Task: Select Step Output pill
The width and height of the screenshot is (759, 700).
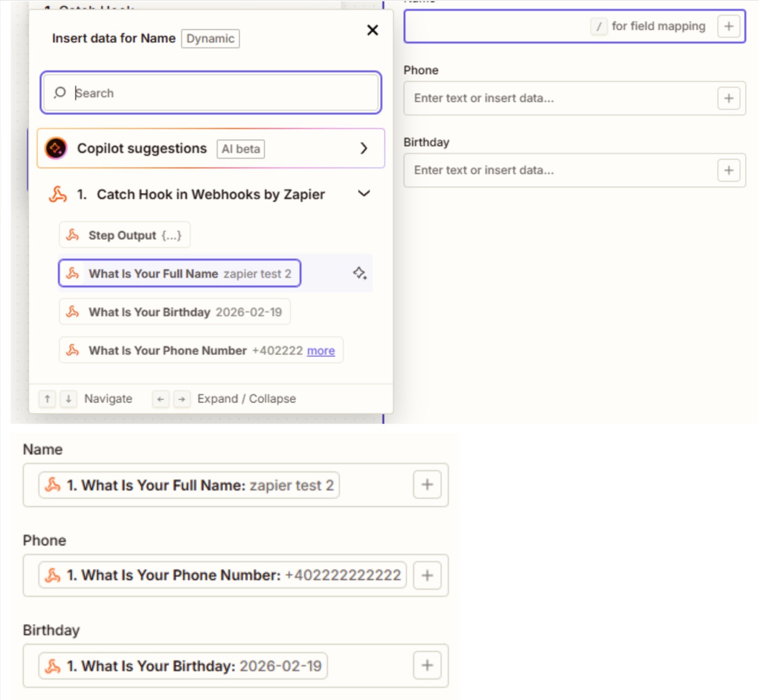Action: click(x=125, y=235)
